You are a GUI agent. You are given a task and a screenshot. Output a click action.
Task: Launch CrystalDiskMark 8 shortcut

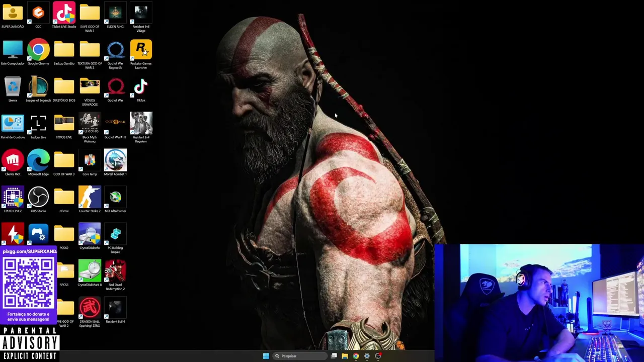coord(90,274)
